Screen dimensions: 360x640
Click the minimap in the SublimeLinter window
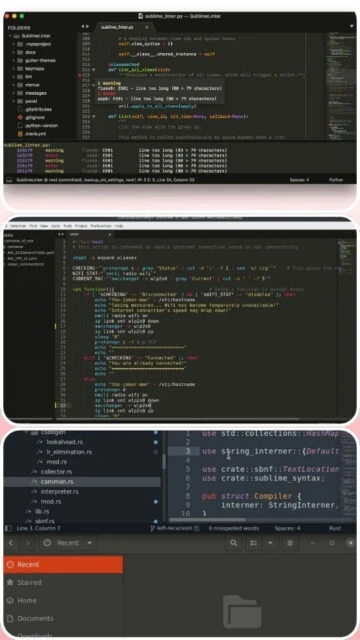point(341,86)
